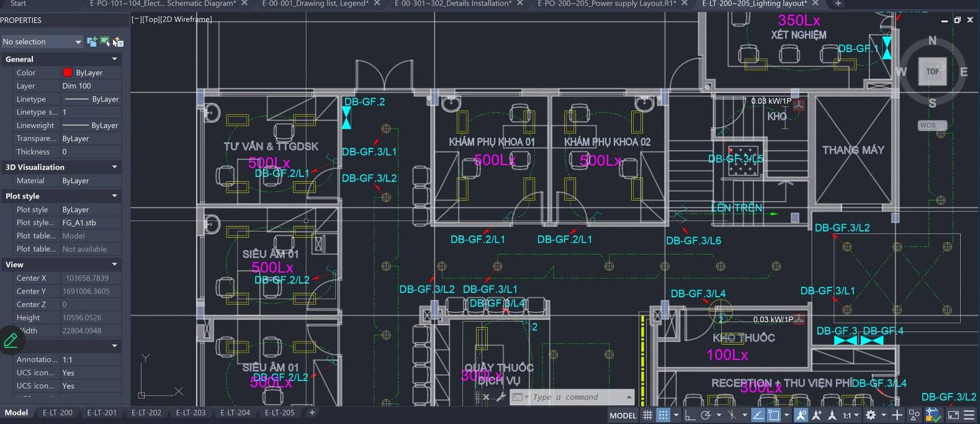
Task: Click the E compass direction on ViewCube
Action: click(x=963, y=72)
